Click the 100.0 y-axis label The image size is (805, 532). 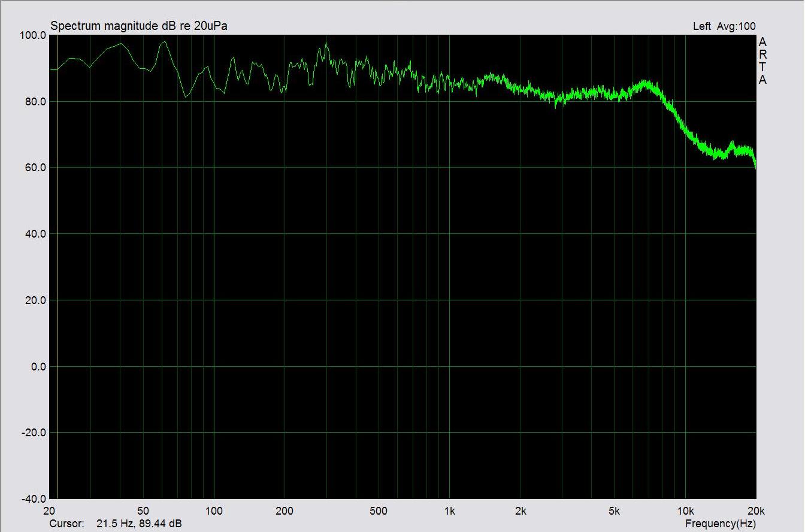(34, 35)
